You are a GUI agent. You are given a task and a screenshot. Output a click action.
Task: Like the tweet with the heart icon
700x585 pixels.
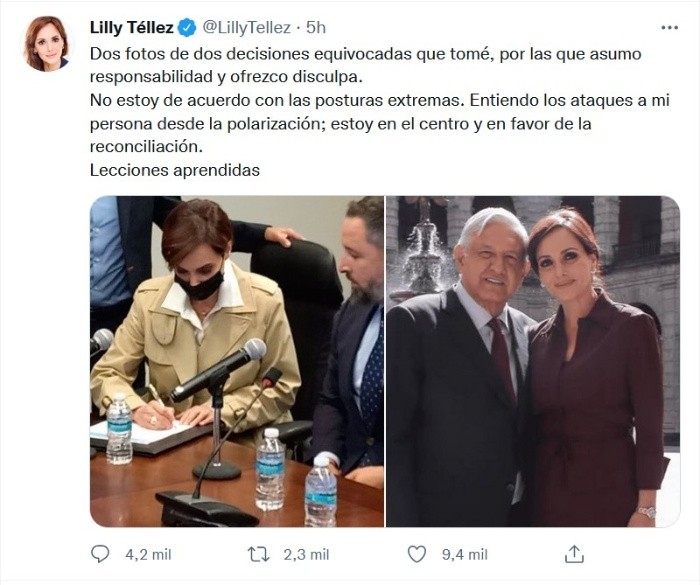(418, 553)
